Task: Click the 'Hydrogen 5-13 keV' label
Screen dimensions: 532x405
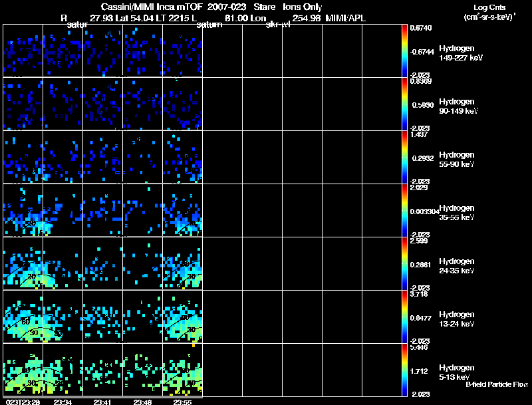Action: pos(457,372)
